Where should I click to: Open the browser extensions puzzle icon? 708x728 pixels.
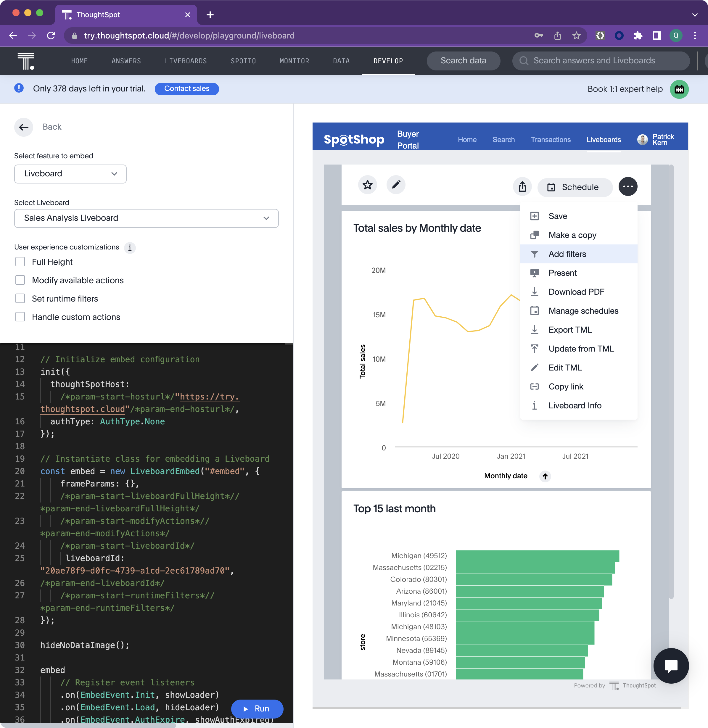tap(638, 36)
